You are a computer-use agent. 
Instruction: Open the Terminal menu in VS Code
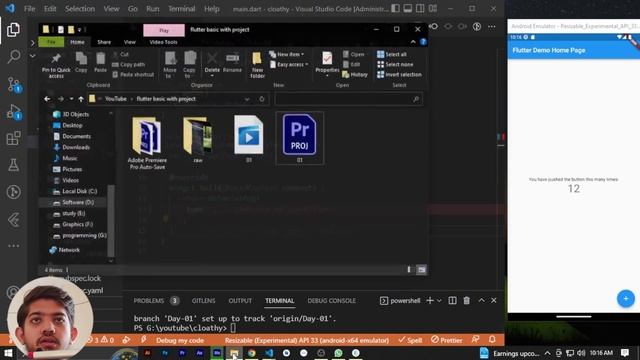pyautogui.click(x=182, y=9)
